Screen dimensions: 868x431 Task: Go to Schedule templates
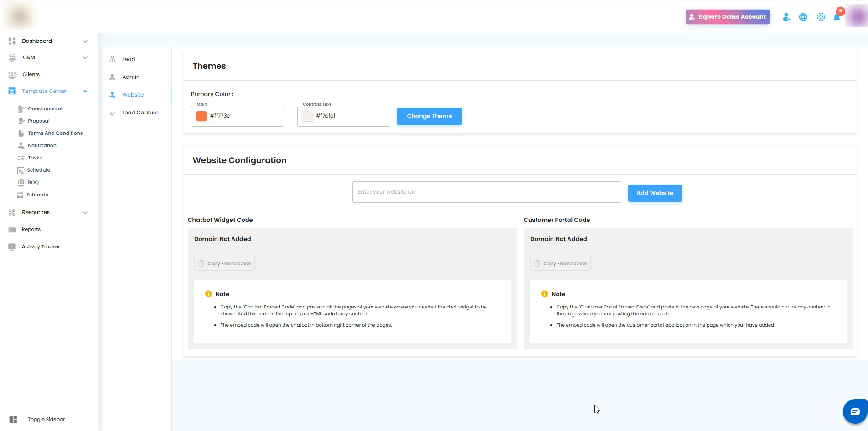pos(39,170)
